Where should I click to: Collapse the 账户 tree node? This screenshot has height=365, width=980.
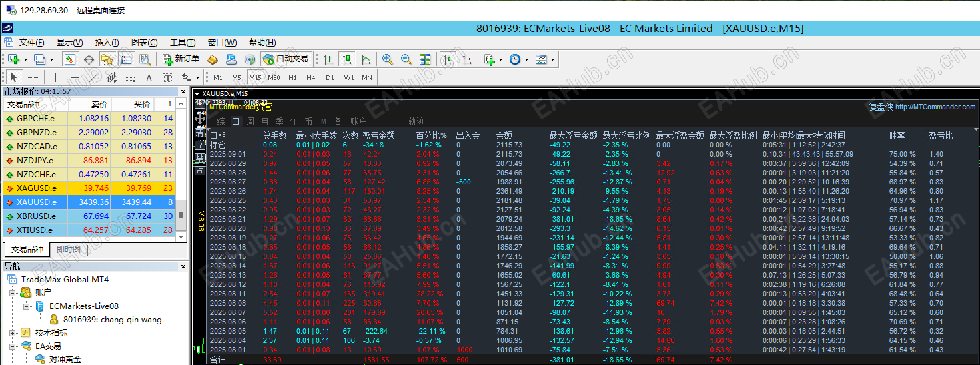tap(13, 292)
